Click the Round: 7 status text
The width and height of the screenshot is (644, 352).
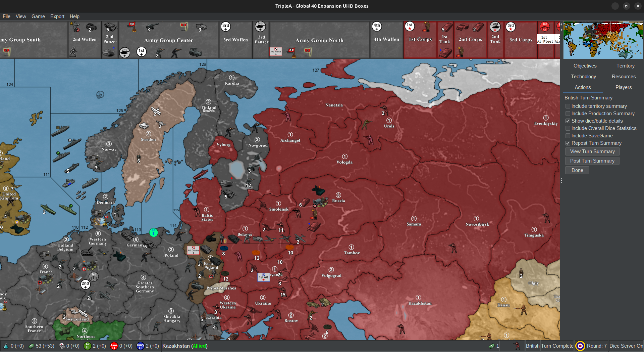pyautogui.click(x=597, y=346)
